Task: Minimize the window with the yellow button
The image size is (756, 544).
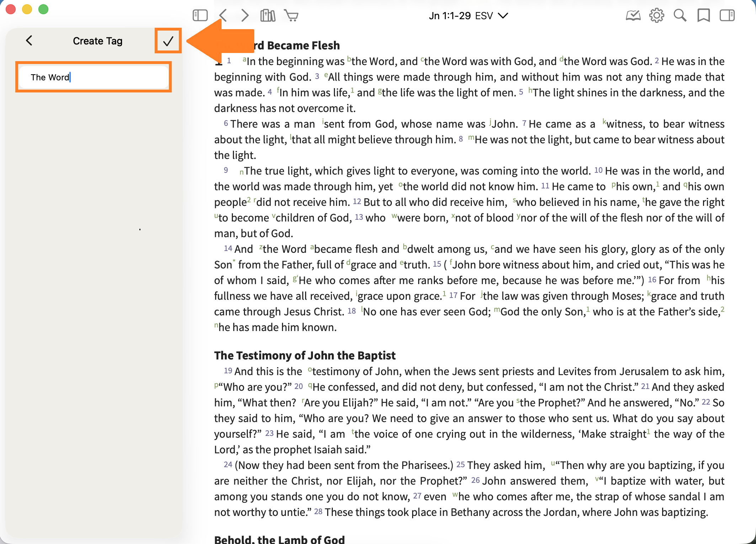Action: (x=27, y=9)
